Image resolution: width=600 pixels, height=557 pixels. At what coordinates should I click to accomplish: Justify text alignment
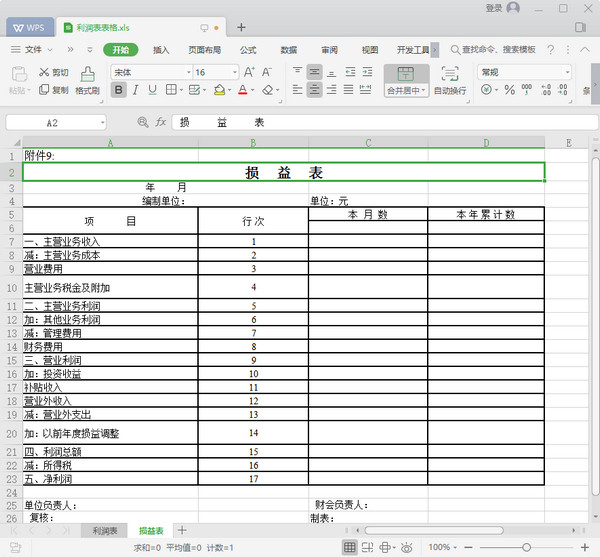pyautogui.click(x=348, y=90)
